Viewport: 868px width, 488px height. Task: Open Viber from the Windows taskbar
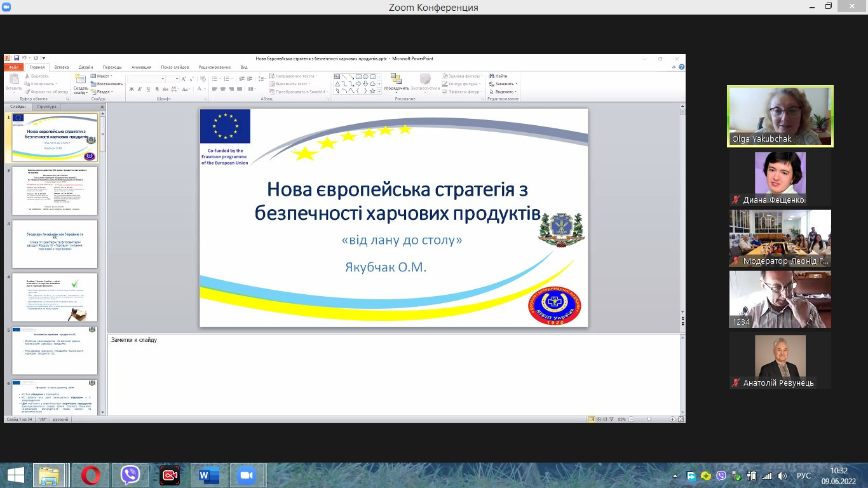130,475
